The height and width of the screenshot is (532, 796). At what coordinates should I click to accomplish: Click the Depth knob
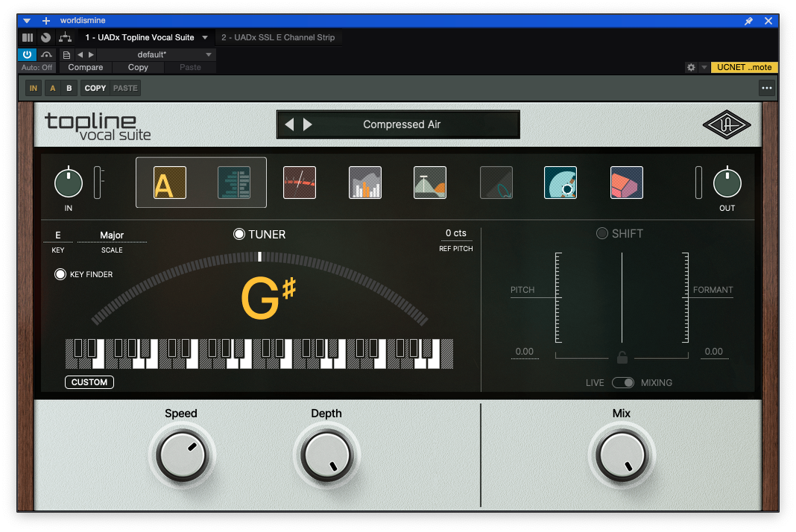(327, 455)
